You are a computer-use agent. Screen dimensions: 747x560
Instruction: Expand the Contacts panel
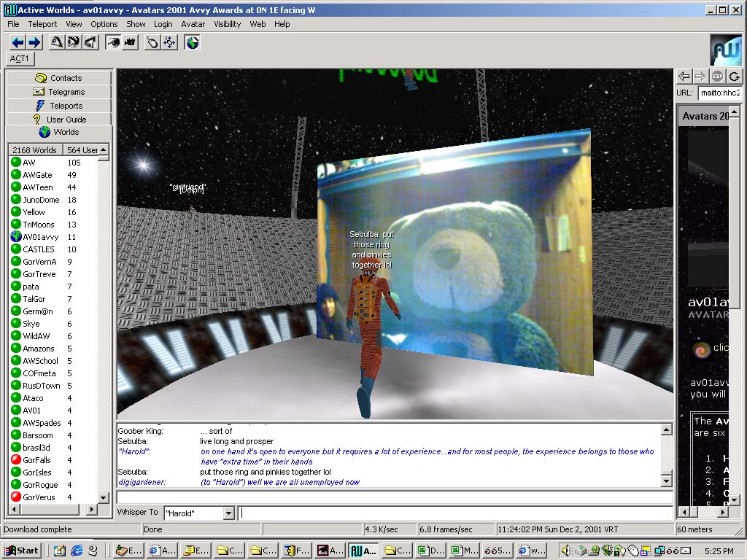59,78
